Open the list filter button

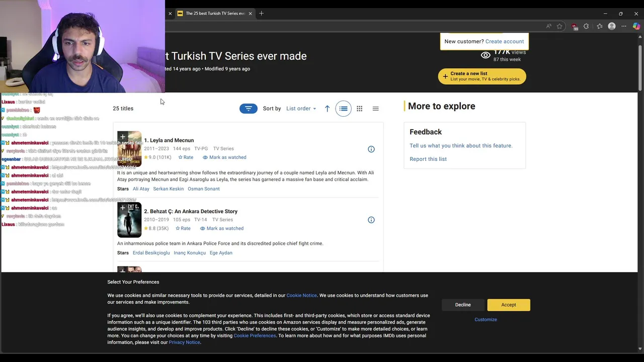249,109
